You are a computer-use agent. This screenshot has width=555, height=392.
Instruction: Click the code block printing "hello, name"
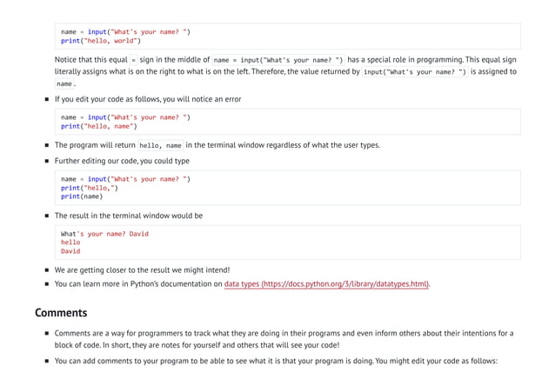pos(287,122)
